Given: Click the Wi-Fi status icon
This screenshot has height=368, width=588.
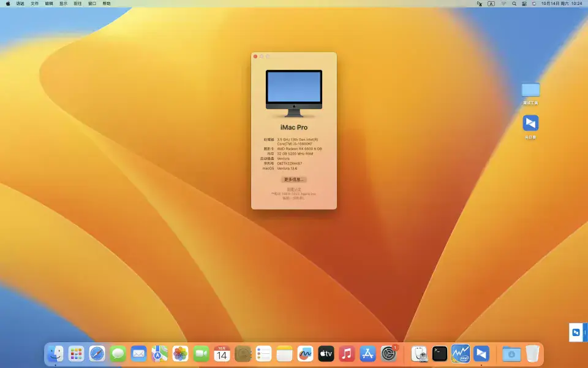Looking at the screenshot, I should [503, 4].
